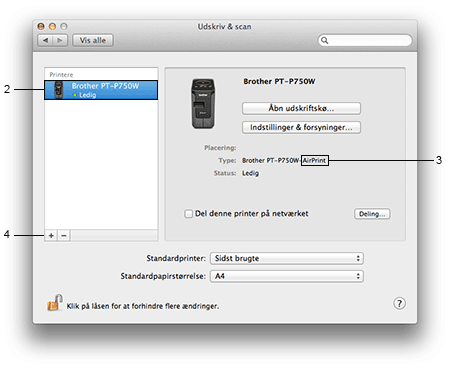Click the forward navigation arrow
The width and height of the screenshot is (450, 369).
click(60, 40)
